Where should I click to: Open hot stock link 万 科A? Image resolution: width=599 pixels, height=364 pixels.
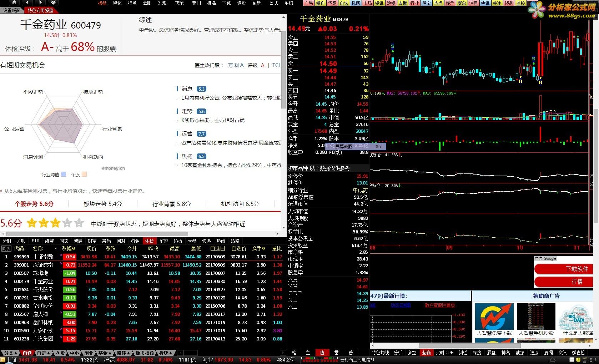point(236,65)
